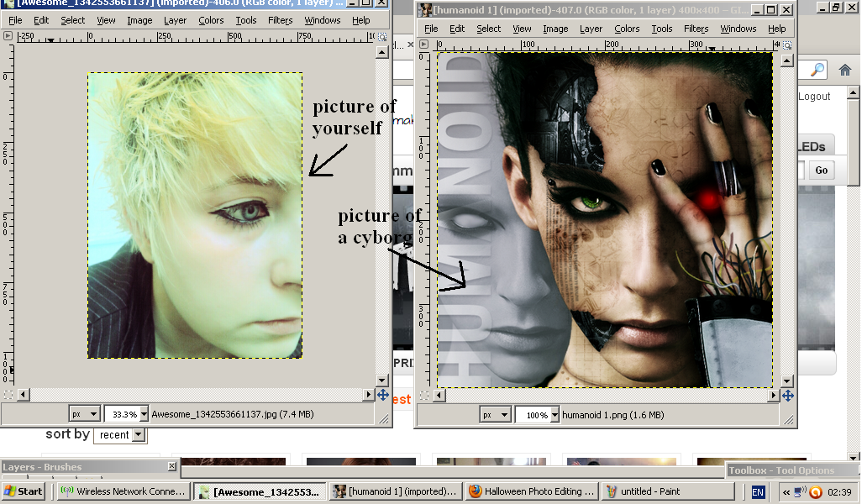This screenshot has width=862, height=504.
Task: Toggle Quick Mask in the humanoid window
Action: [x=425, y=395]
